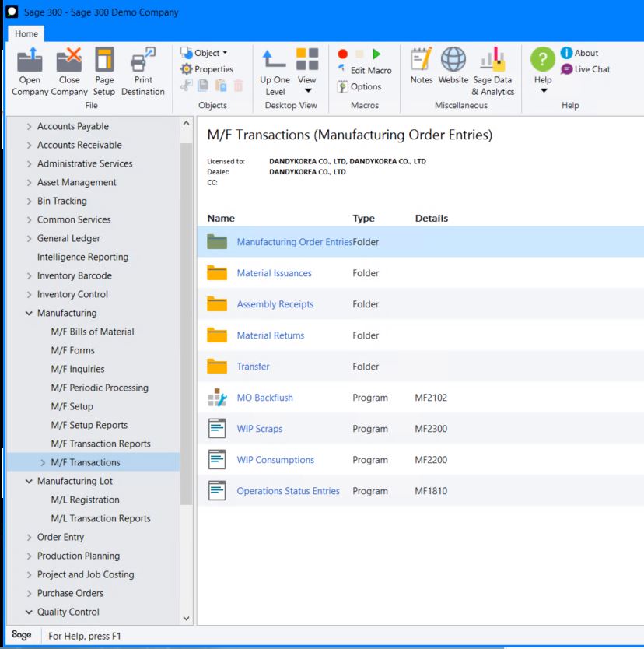Collapse the Manufacturing tree node

pyautogui.click(x=29, y=313)
